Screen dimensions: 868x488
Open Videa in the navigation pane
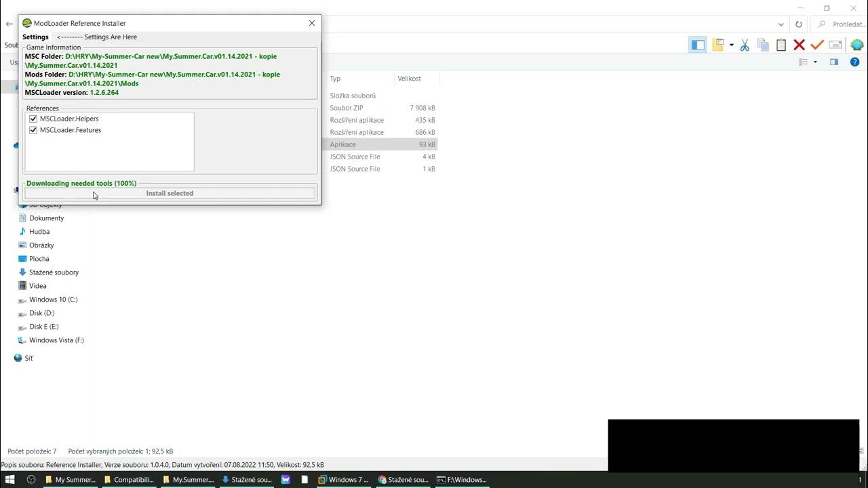[x=38, y=286]
